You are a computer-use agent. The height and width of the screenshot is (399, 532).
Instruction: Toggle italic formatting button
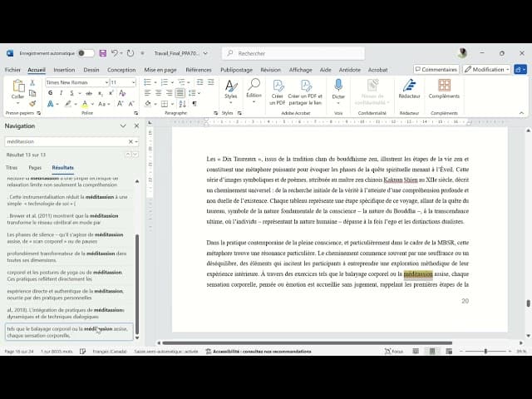pos(60,93)
